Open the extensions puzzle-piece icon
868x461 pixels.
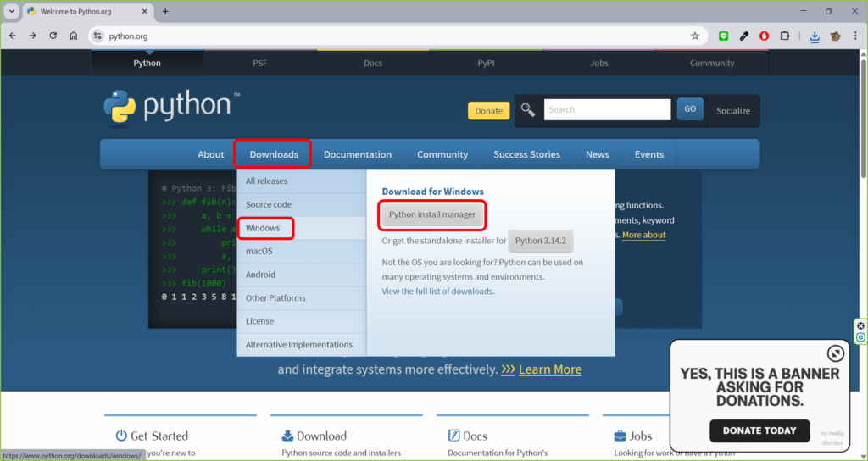tap(785, 36)
